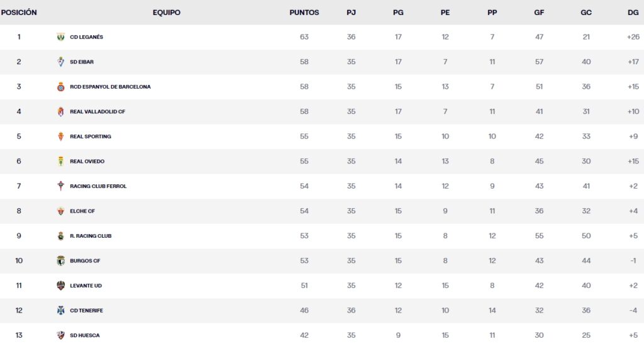The height and width of the screenshot is (346, 644).
Task: Click the PJ column header
Action: pos(351,13)
